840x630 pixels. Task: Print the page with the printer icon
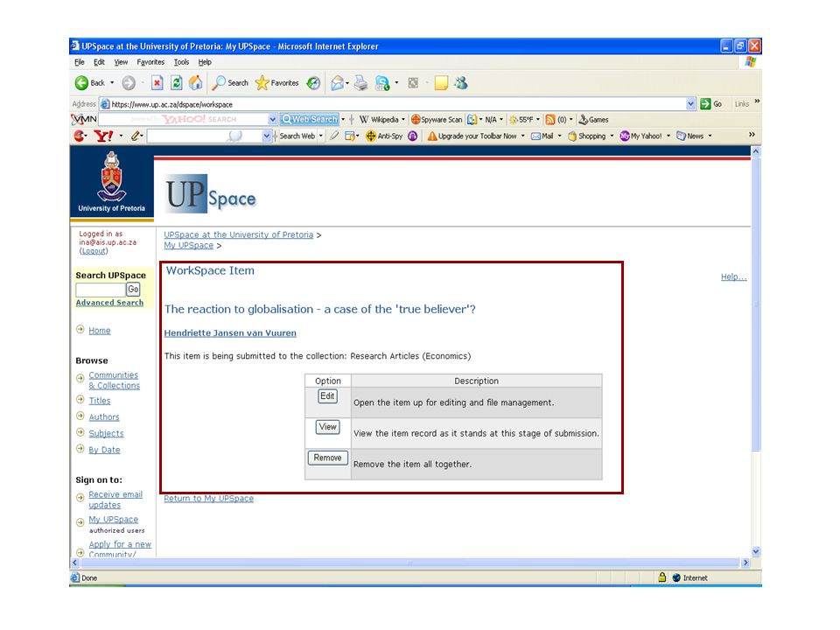[x=361, y=83]
